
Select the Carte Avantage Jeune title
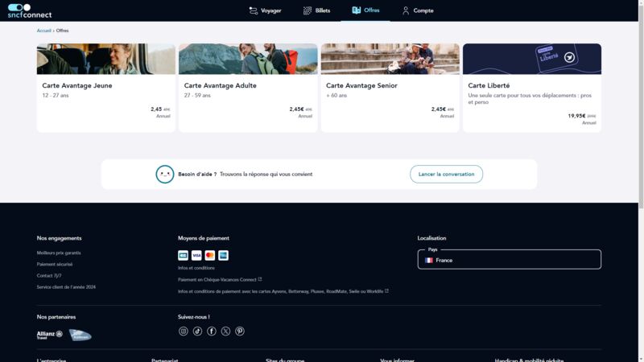coord(77,85)
